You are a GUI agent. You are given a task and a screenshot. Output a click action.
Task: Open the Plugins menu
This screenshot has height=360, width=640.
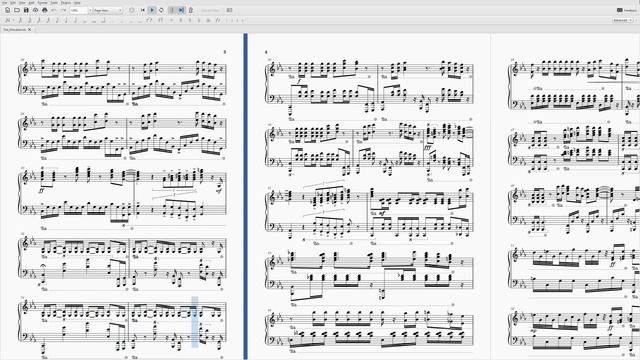pos(66,3)
